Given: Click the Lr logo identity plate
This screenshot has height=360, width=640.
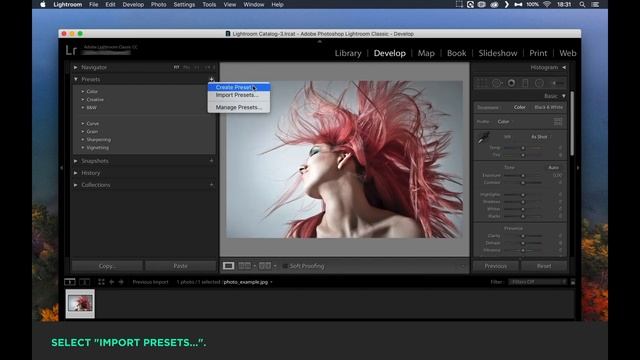Looking at the screenshot, I should (x=71, y=50).
